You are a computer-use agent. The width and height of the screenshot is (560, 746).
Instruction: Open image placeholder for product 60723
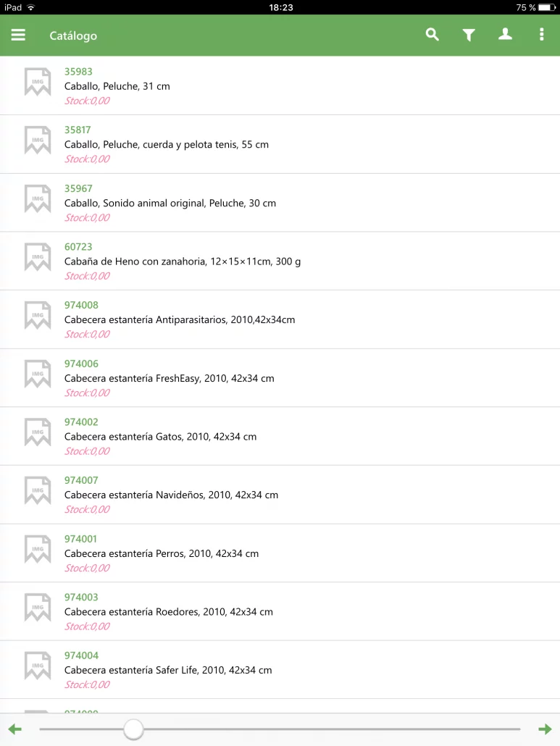click(38, 257)
